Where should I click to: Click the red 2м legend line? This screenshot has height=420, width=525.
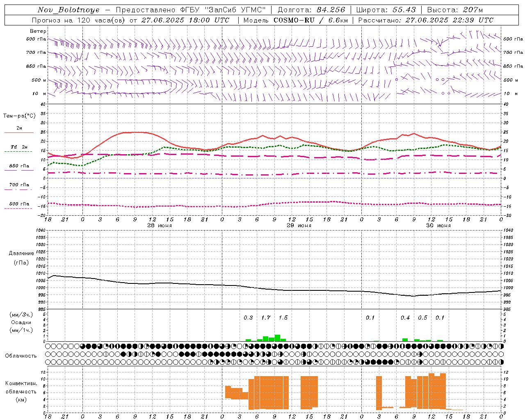pos(19,132)
